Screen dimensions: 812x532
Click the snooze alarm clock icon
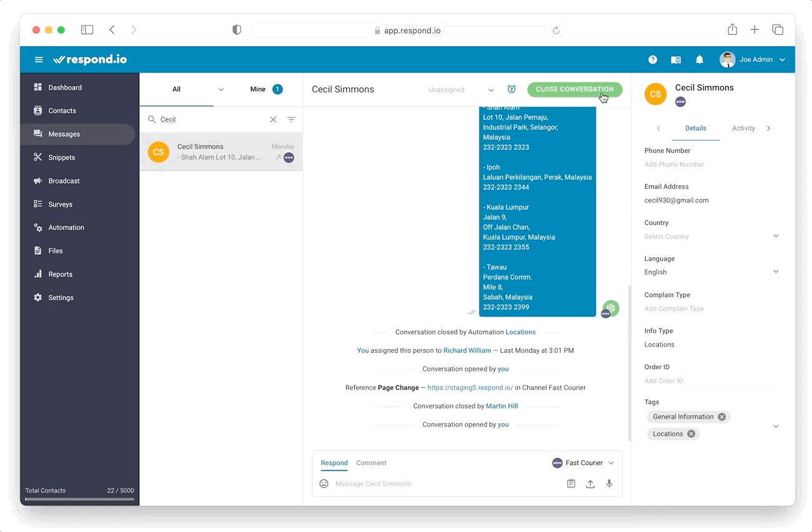click(x=512, y=89)
